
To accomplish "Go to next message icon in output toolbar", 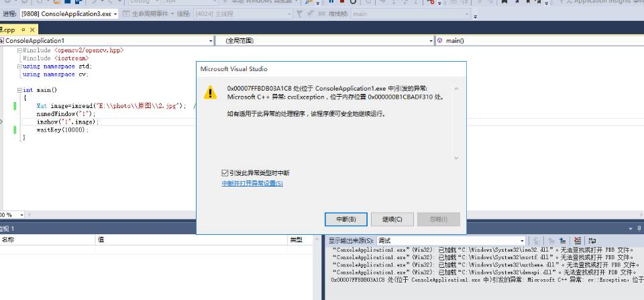I will click(563, 240).
